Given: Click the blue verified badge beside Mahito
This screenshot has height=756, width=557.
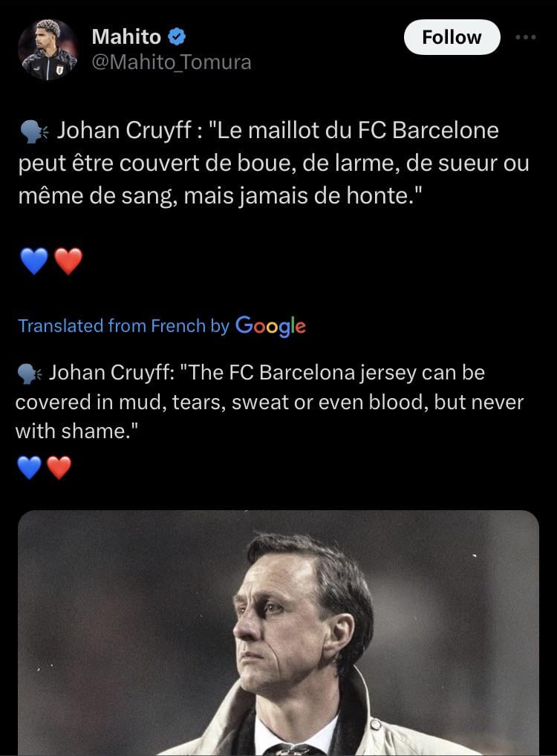Looking at the screenshot, I should click(177, 36).
